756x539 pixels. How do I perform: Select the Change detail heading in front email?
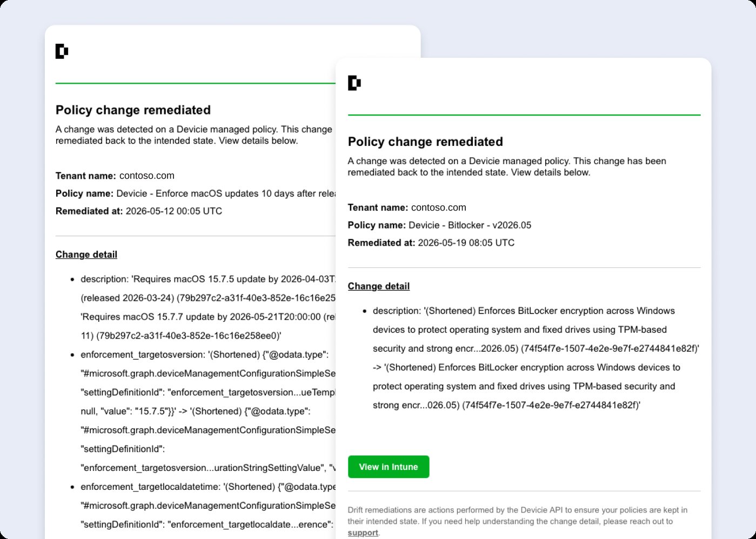(379, 286)
